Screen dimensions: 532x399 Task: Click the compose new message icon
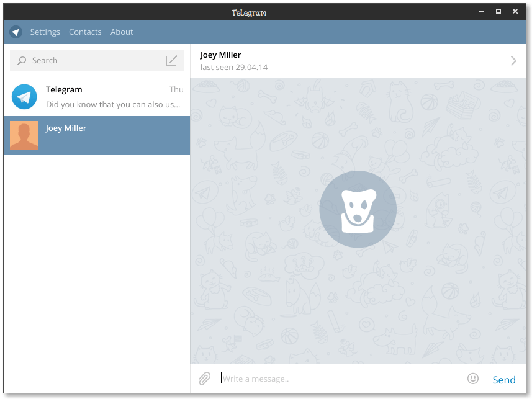pyautogui.click(x=172, y=61)
